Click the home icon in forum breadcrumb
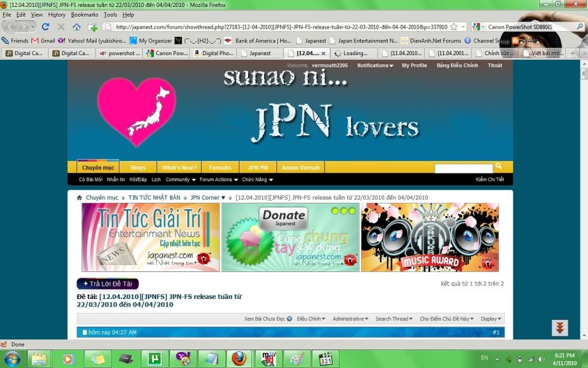The height and width of the screenshot is (368, 588). point(80,197)
